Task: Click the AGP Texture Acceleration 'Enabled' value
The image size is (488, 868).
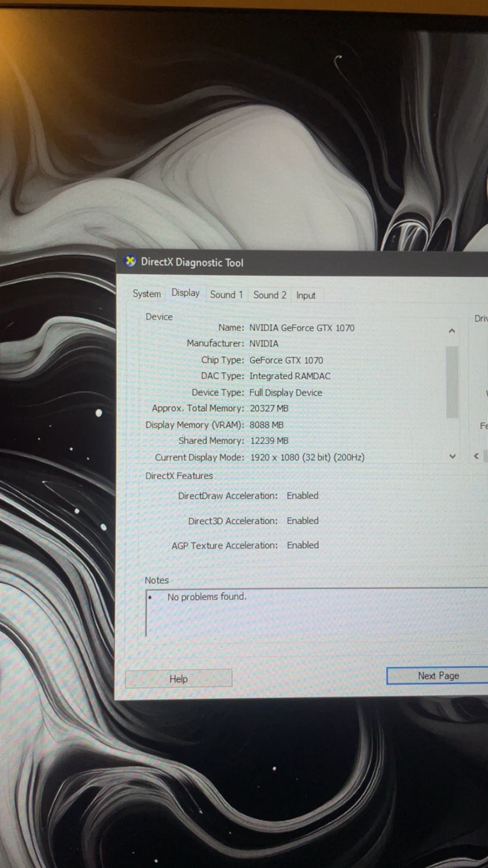Action: pos(302,545)
